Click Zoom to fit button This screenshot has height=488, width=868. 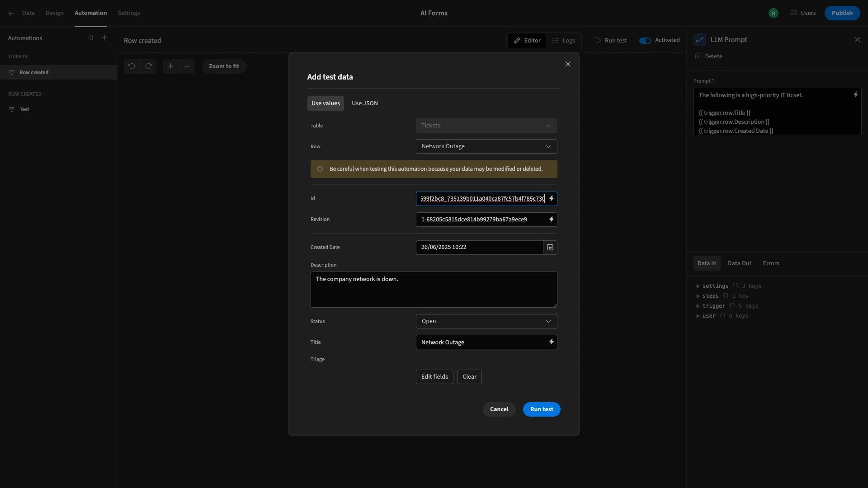pyautogui.click(x=224, y=66)
